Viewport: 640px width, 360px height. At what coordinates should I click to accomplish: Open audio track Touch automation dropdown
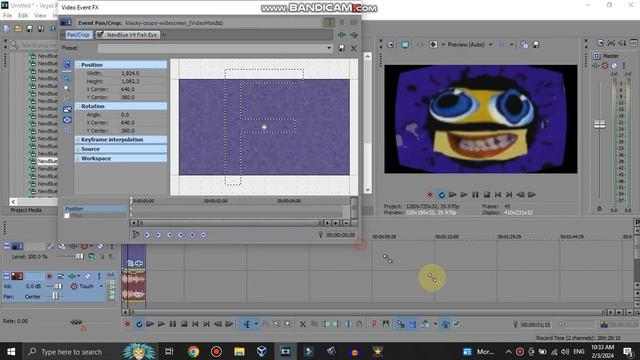pos(101,286)
